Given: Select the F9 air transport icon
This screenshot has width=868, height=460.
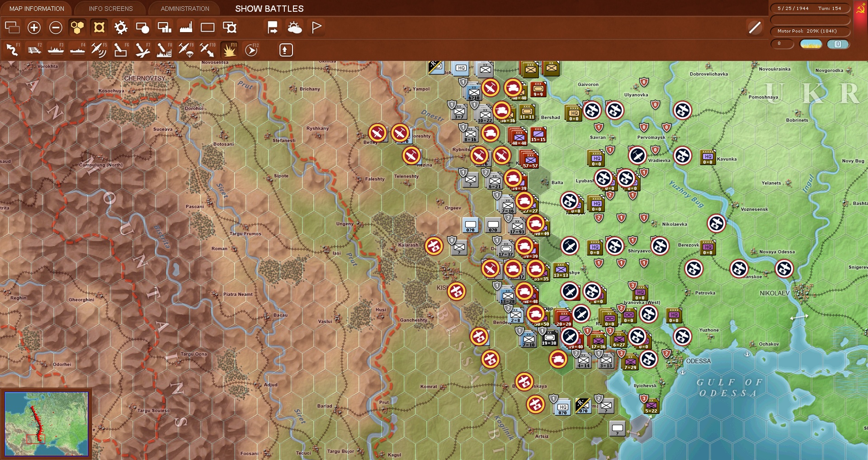Looking at the screenshot, I should point(186,50).
